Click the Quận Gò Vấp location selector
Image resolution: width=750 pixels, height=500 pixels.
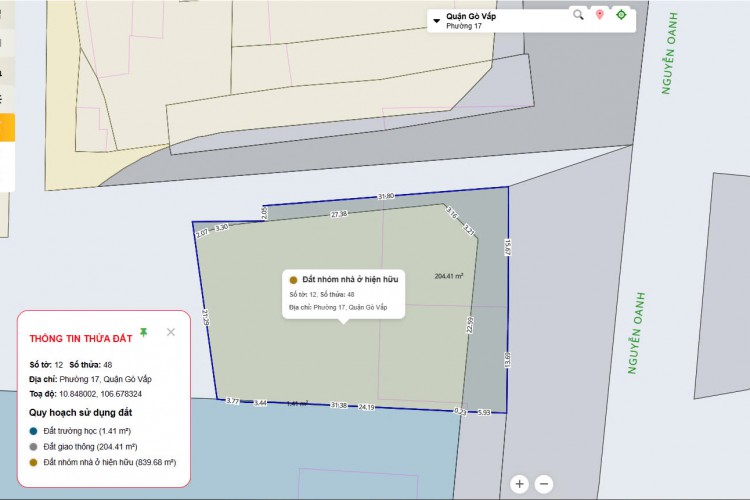click(x=471, y=16)
